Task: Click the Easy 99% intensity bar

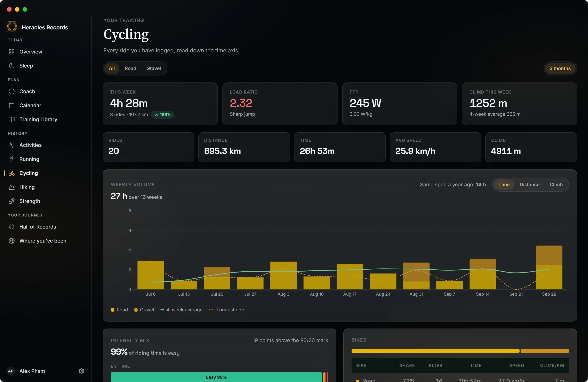Action: click(216, 377)
